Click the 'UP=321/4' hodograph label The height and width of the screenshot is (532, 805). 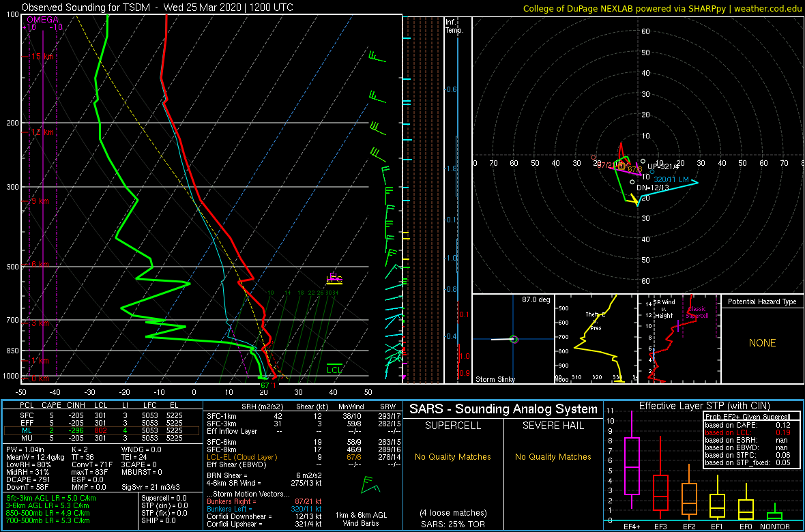tap(662, 167)
